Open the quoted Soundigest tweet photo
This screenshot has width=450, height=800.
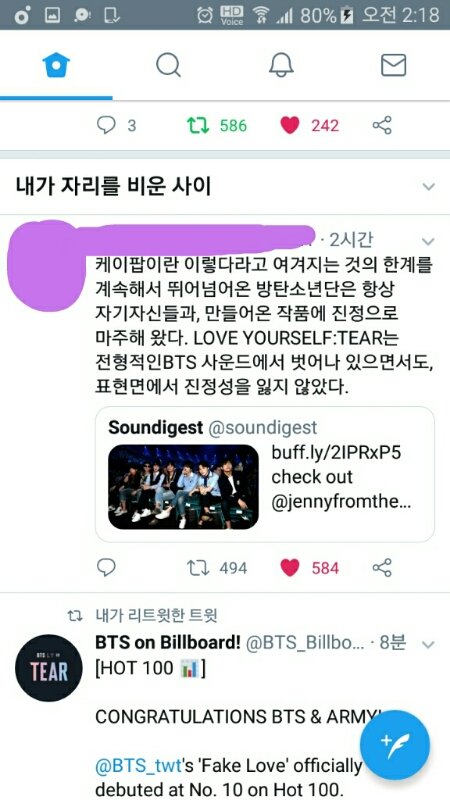183,487
